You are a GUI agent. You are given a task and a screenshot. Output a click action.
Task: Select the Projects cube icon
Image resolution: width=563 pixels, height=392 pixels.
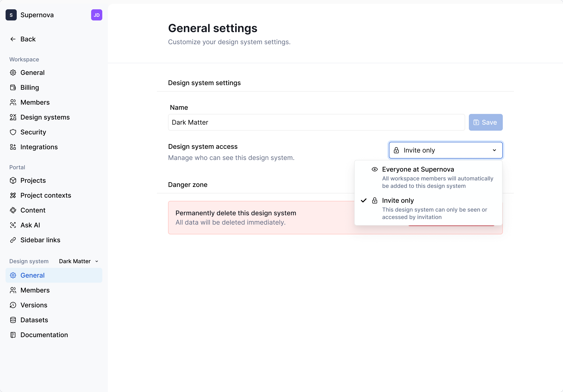[x=13, y=180]
